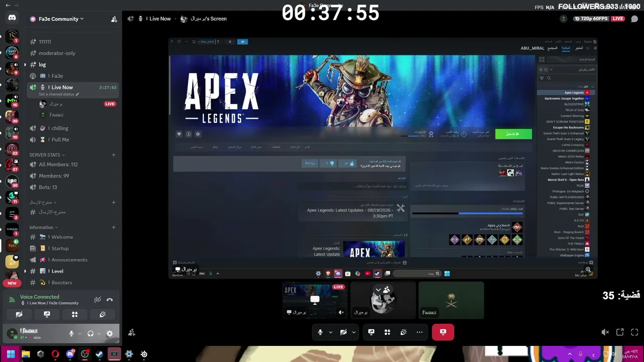
Task: Click the share screen button in voice panel
Action: (x=47, y=314)
